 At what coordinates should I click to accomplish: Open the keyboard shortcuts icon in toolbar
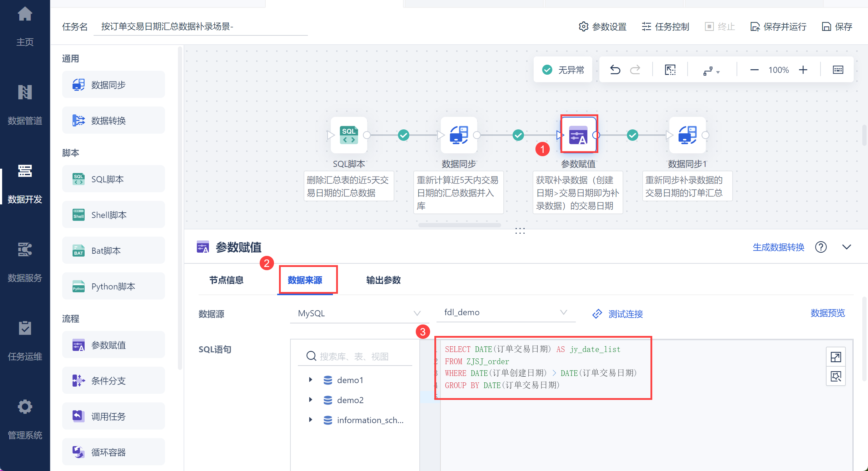click(838, 70)
